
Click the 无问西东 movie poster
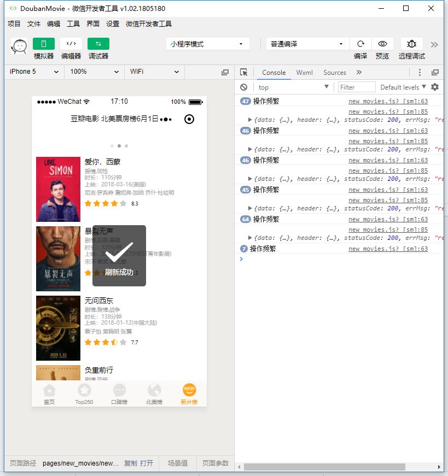click(x=58, y=328)
